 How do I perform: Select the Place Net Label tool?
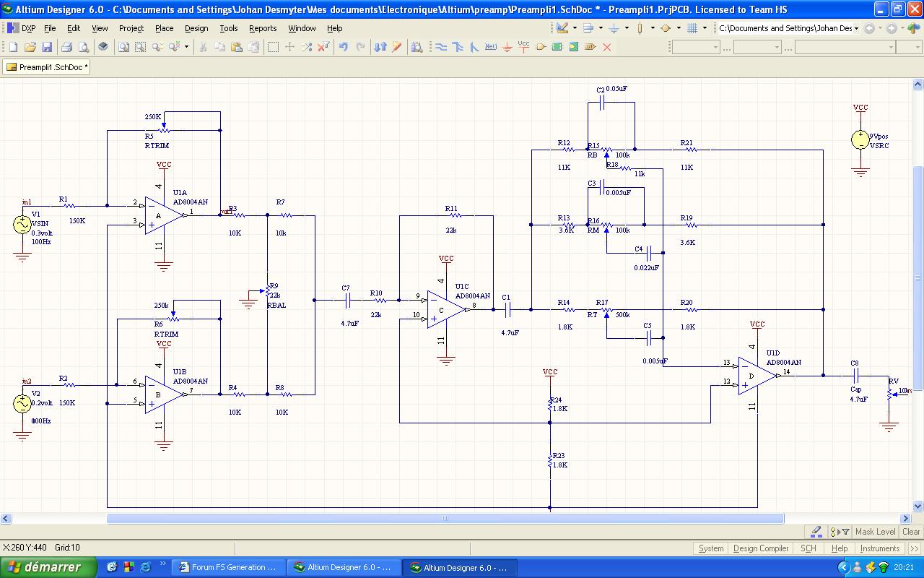pyautogui.click(x=491, y=47)
